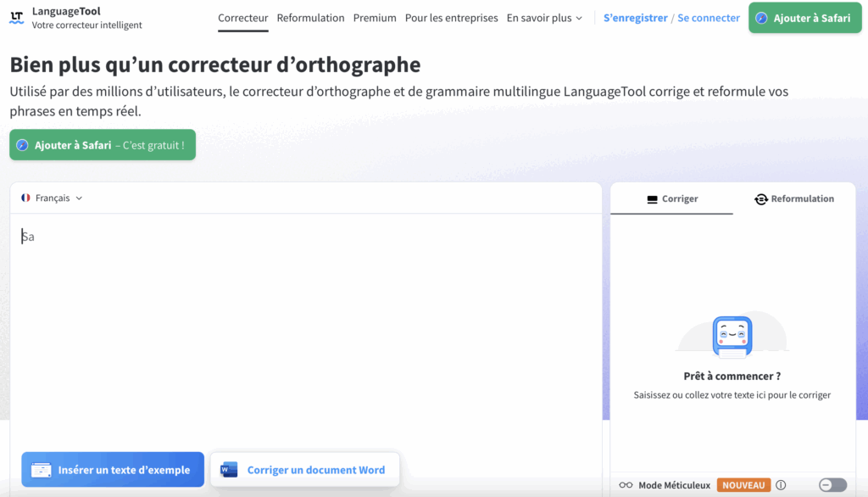
Task: Open the Français language dropdown
Action: [52, 198]
